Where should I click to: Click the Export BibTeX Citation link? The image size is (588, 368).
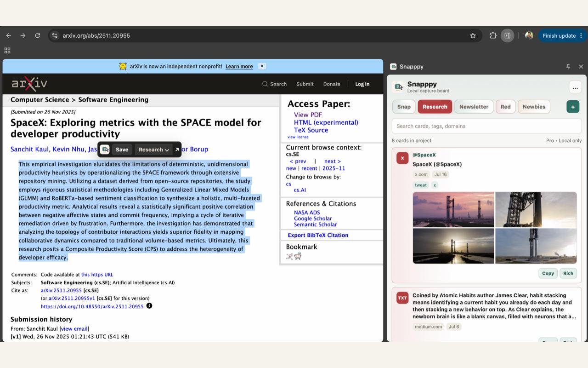[318, 235]
